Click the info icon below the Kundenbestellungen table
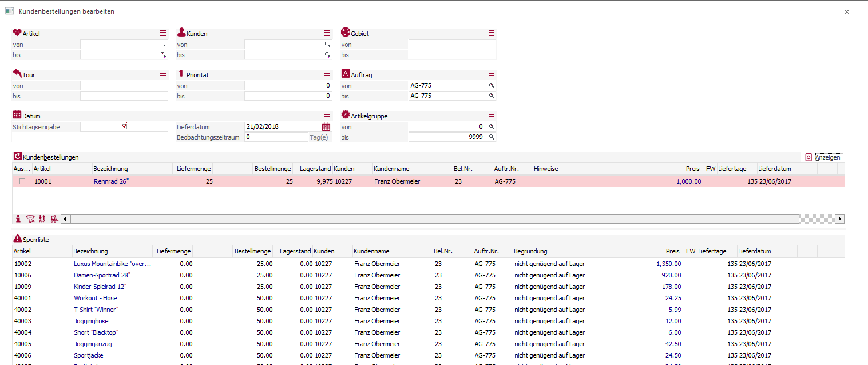The image size is (868, 365). (18, 219)
